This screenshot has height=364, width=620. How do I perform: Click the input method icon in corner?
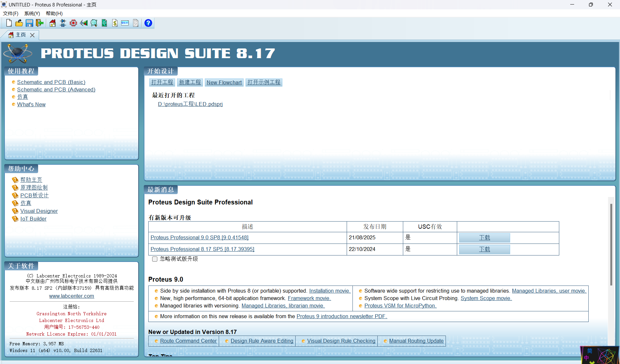[600, 355]
